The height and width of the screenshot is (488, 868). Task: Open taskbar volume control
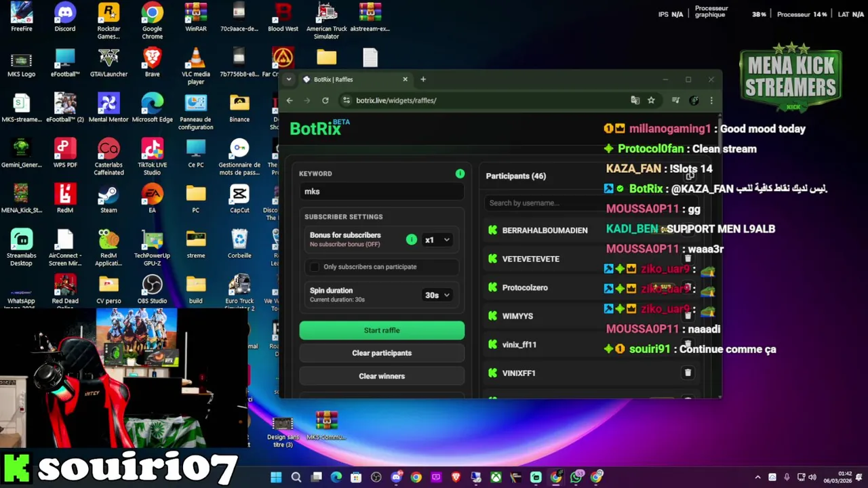click(x=812, y=477)
